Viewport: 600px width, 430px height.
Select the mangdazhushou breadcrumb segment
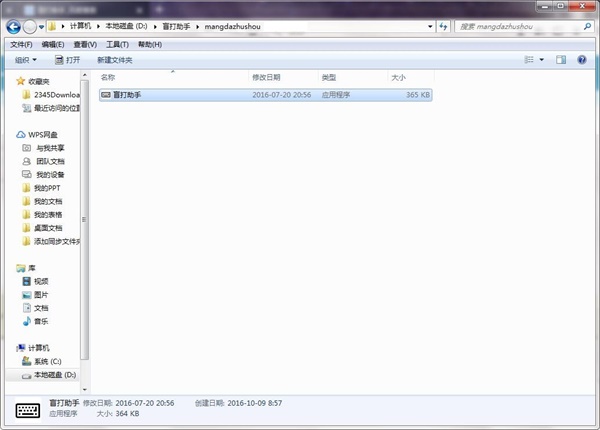click(x=232, y=26)
